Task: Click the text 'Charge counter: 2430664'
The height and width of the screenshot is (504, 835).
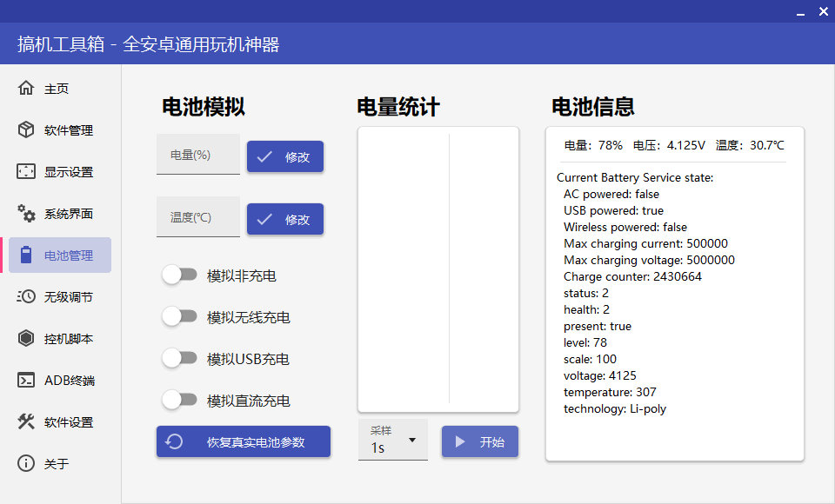Action: point(632,276)
